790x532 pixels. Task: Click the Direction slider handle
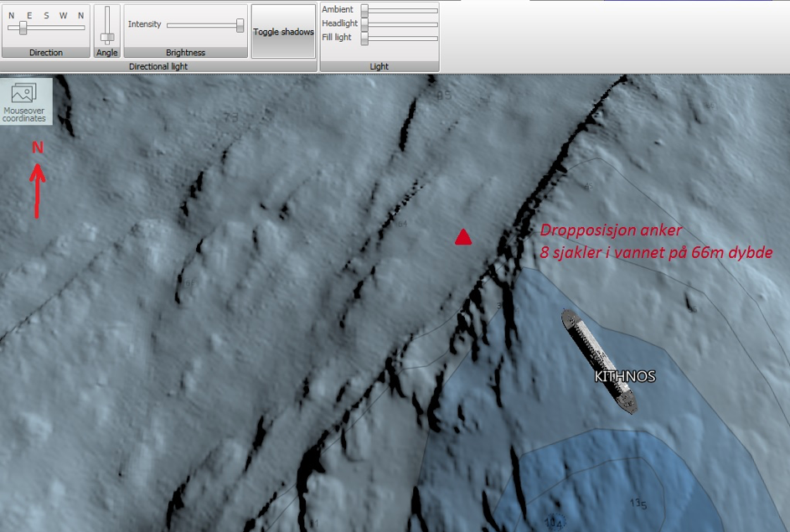click(23, 28)
